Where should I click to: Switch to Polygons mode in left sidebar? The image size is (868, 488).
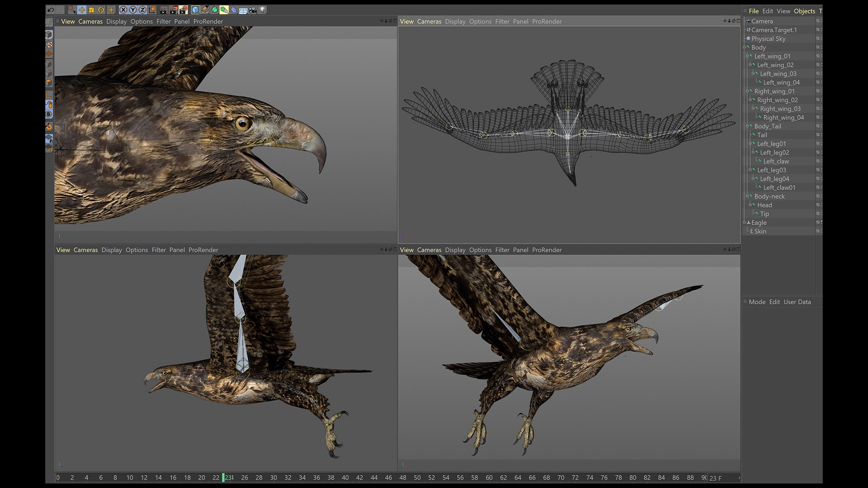49,83
